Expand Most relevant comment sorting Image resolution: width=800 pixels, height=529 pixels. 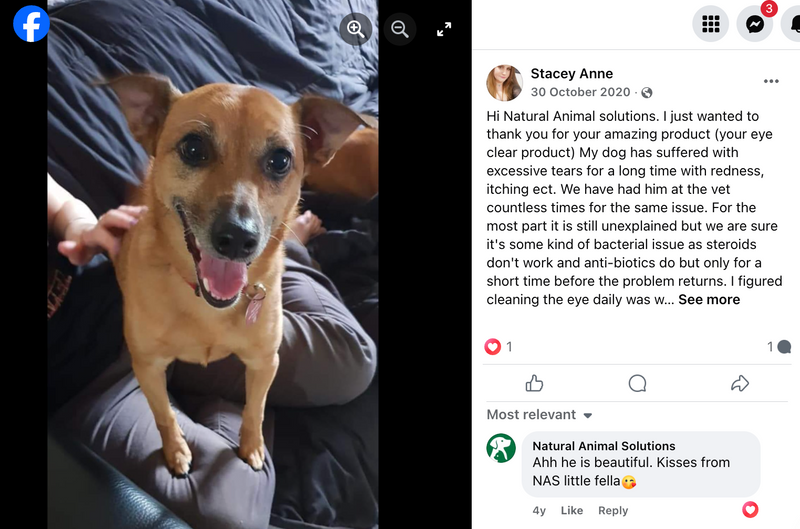[539, 414]
